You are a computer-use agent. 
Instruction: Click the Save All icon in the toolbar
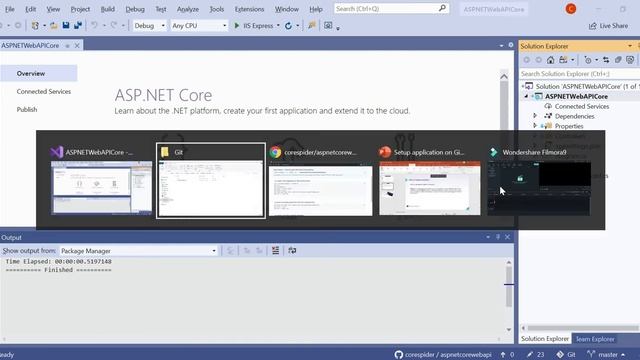click(78, 25)
